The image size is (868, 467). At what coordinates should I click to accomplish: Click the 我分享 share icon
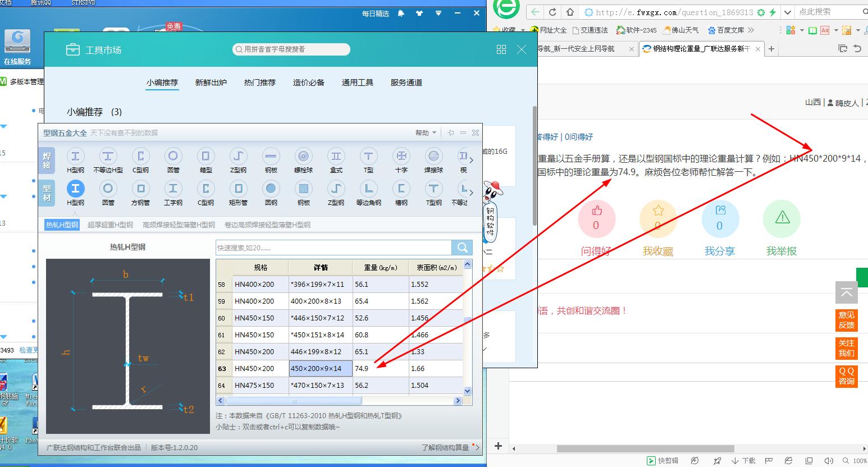pos(720,210)
